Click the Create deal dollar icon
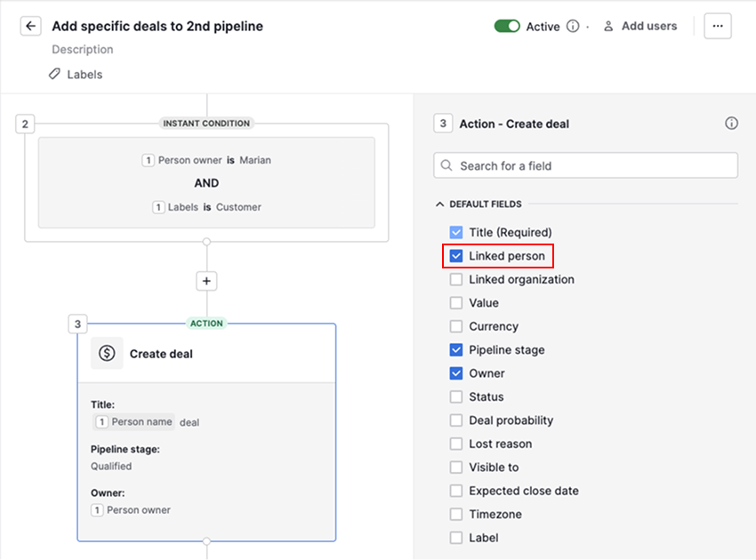Viewport: 756px width, 560px height. coord(107,354)
